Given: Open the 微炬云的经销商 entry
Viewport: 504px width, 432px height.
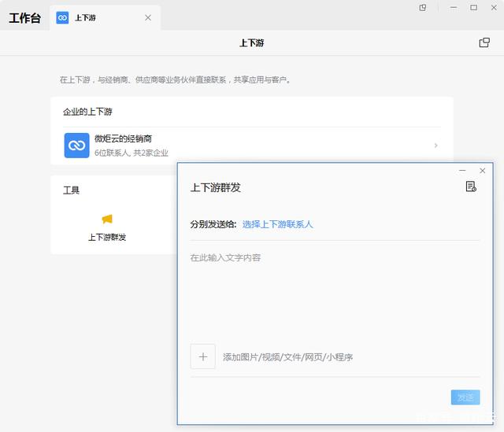Looking at the screenshot, I should (x=252, y=146).
